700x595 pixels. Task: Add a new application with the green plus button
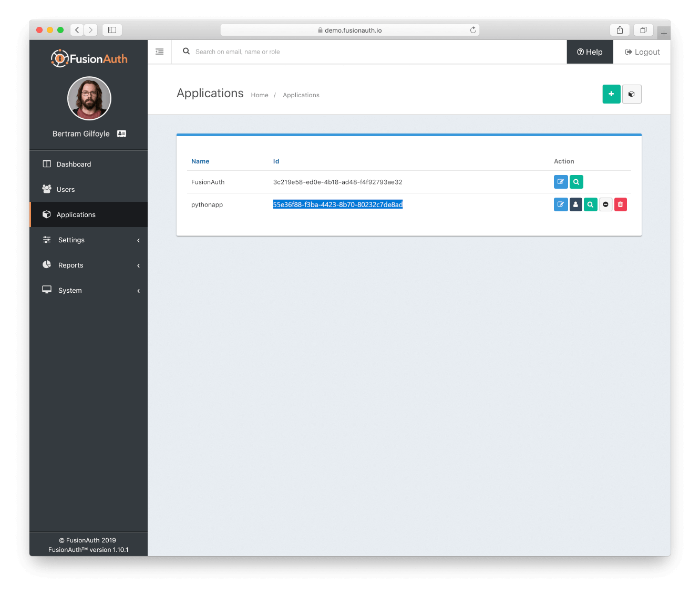(x=611, y=94)
